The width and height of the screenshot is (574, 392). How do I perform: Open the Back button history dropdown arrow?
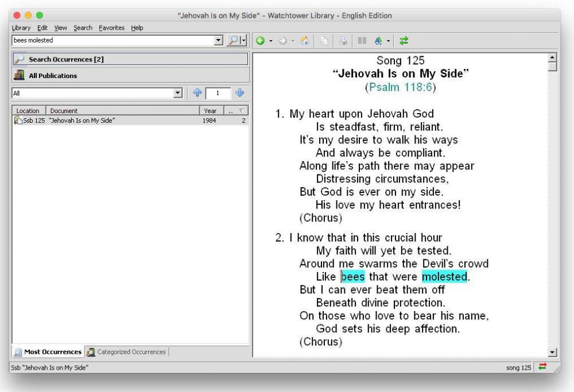270,41
